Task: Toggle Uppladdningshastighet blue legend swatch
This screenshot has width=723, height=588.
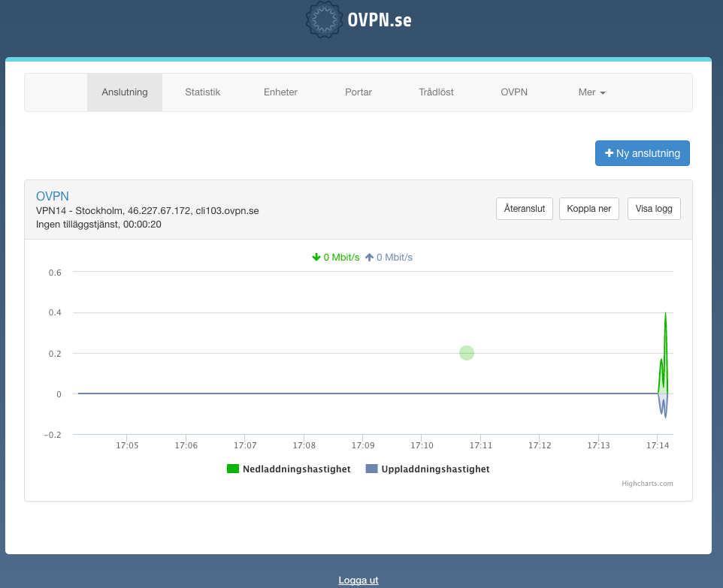Action: pyautogui.click(x=371, y=469)
